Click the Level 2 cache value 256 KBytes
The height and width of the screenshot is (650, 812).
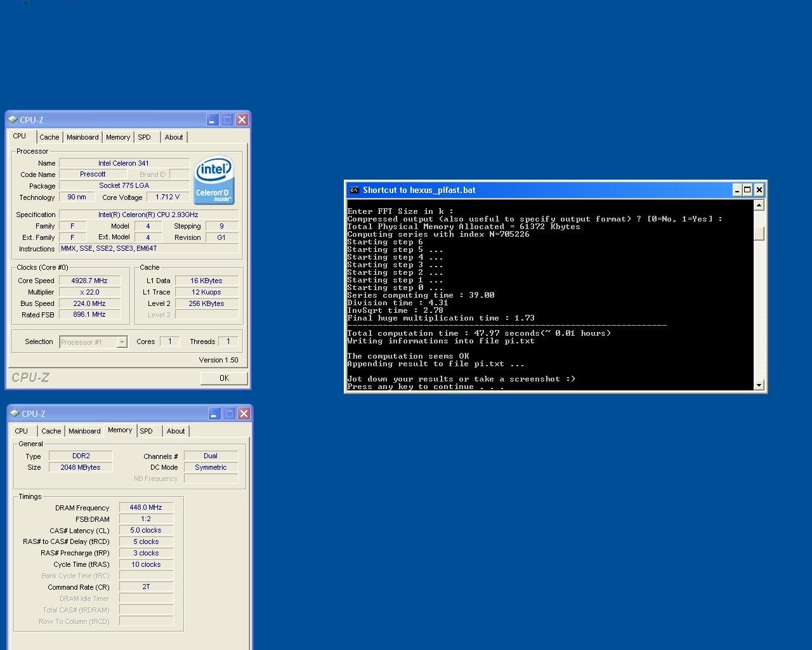point(207,303)
